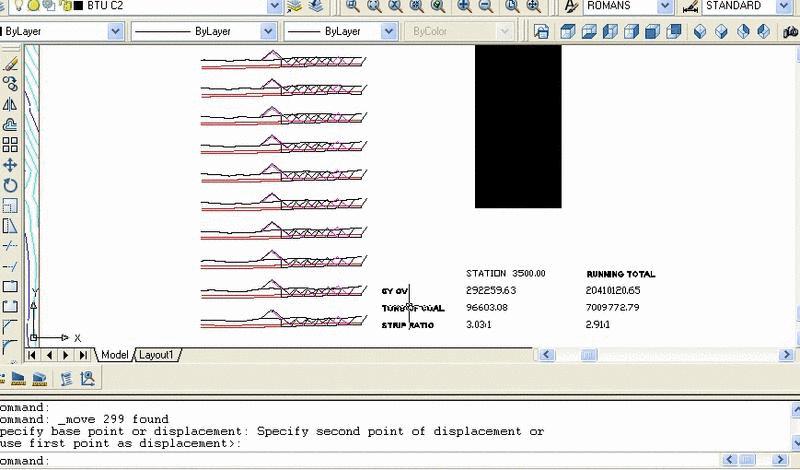
Task: Select the Move tool
Action: click(x=10, y=165)
